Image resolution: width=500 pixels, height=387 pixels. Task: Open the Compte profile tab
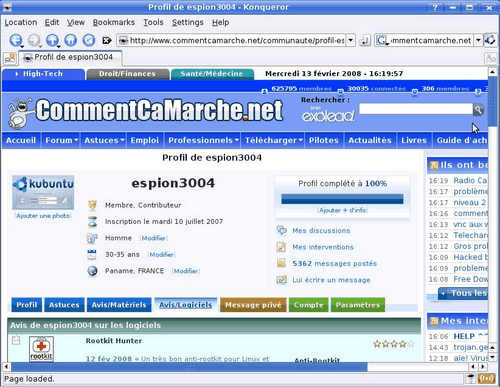click(x=308, y=305)
